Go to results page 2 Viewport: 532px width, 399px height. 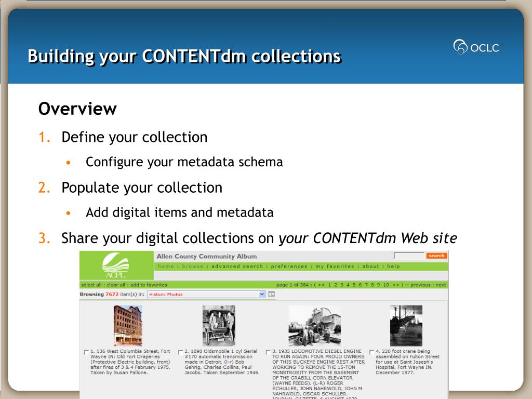point(336,285)
